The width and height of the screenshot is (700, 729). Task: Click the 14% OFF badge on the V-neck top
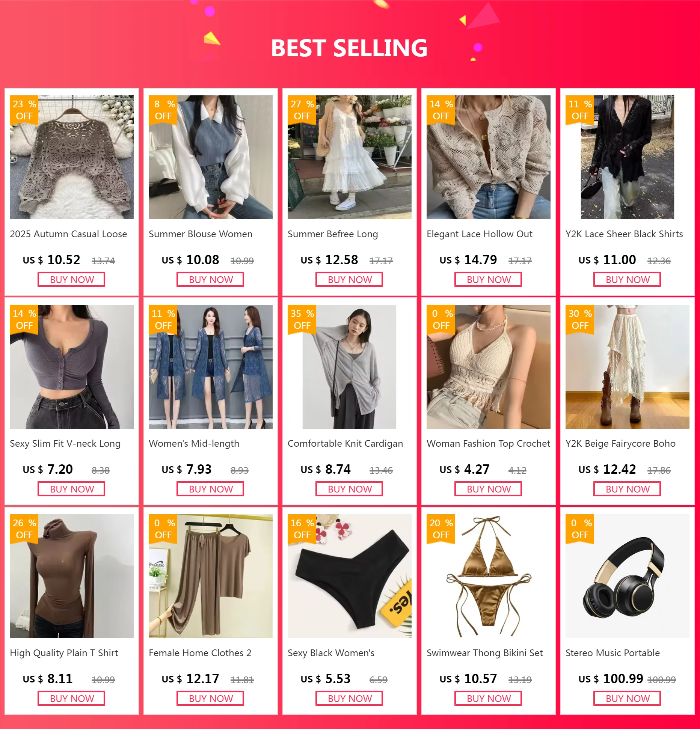coord(24,319)
